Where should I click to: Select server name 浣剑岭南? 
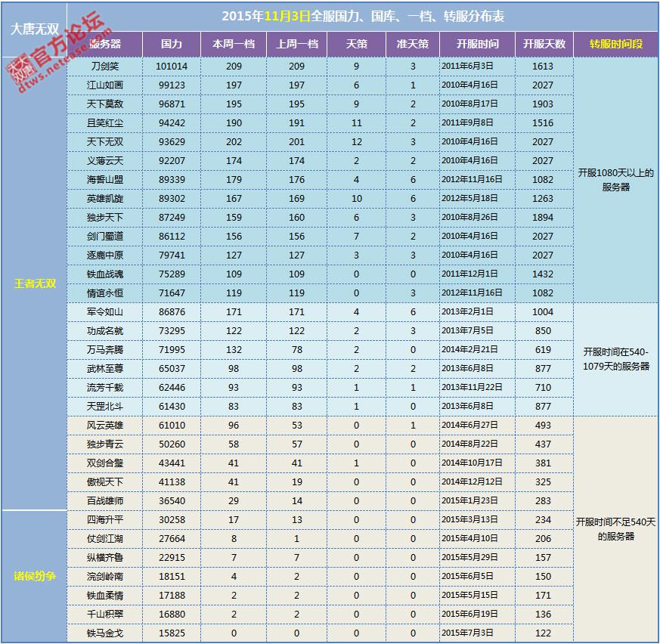pyautogui.click(x=105, y=577)
